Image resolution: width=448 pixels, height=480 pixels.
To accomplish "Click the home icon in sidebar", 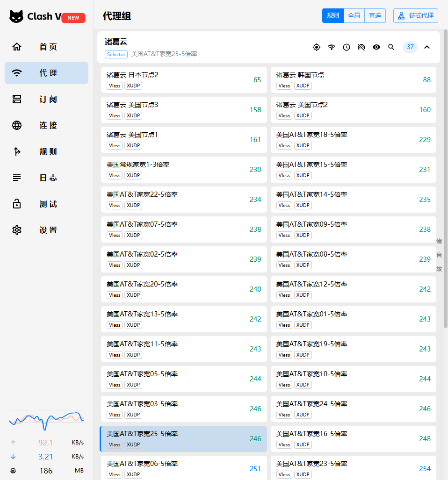I will coord(17,47).
